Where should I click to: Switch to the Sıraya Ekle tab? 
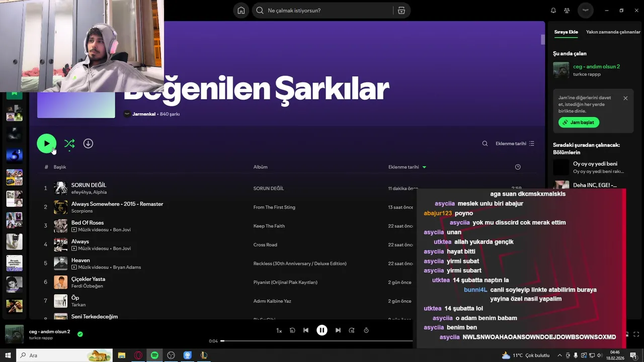[566, 32]
